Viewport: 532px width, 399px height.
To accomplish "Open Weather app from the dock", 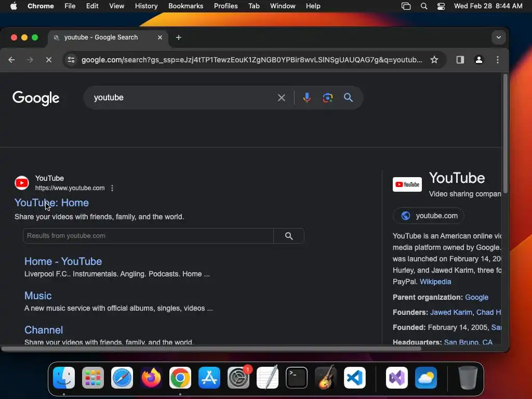I will (426, 378).
